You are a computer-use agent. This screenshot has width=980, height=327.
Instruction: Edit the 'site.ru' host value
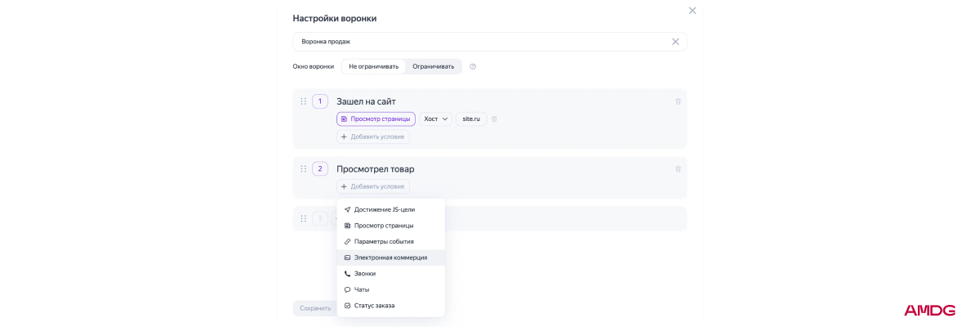(x=471, y=119)
